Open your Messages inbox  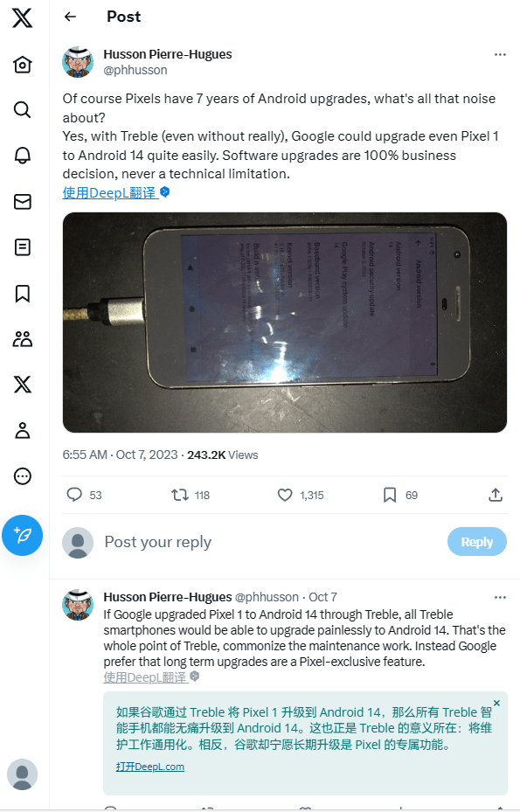coord(22,201)
